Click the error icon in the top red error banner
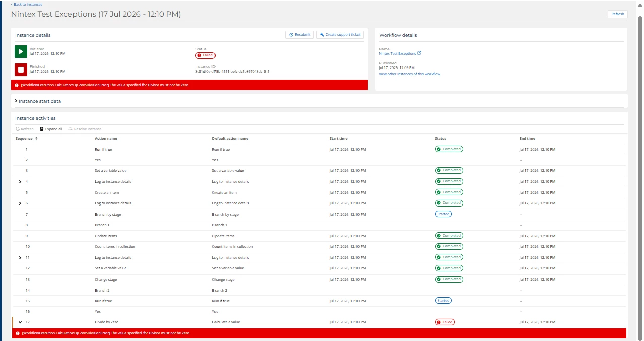Image resolution: width=644 pixels, height=341 pixels. pos(17,85)
